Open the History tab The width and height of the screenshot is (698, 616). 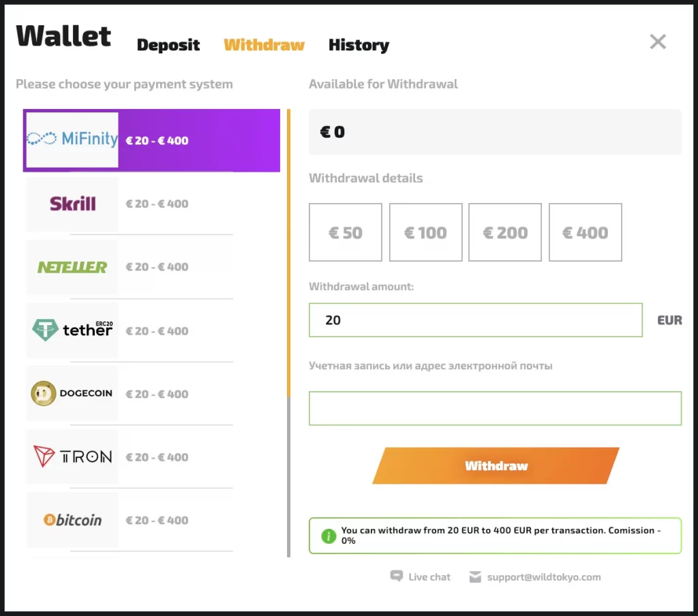(359, 45)
